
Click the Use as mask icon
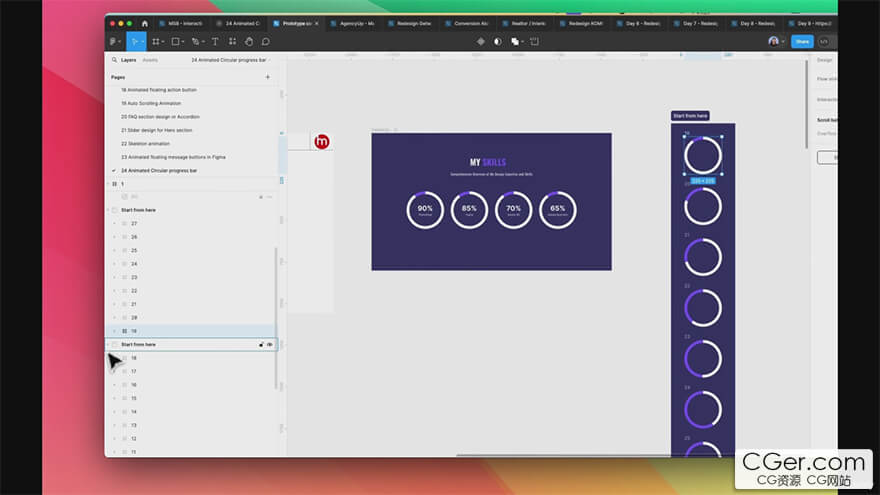pyautogui.click(x=498, y=42)
